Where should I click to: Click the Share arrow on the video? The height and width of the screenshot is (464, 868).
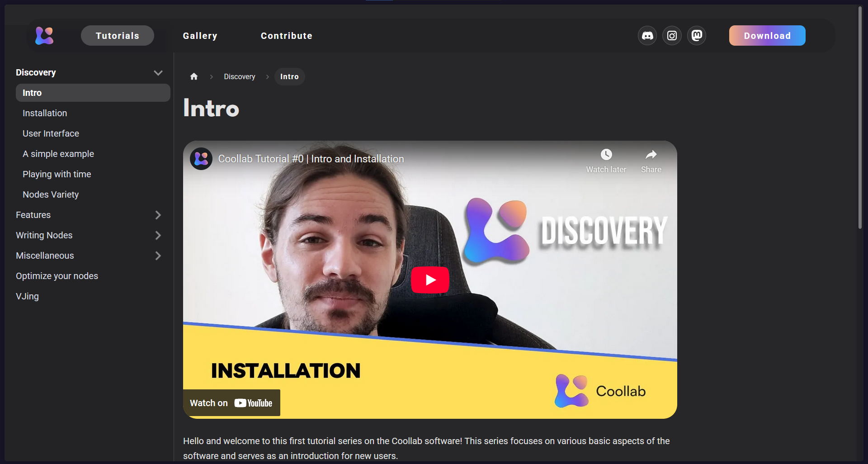click(x=651, y=155)
